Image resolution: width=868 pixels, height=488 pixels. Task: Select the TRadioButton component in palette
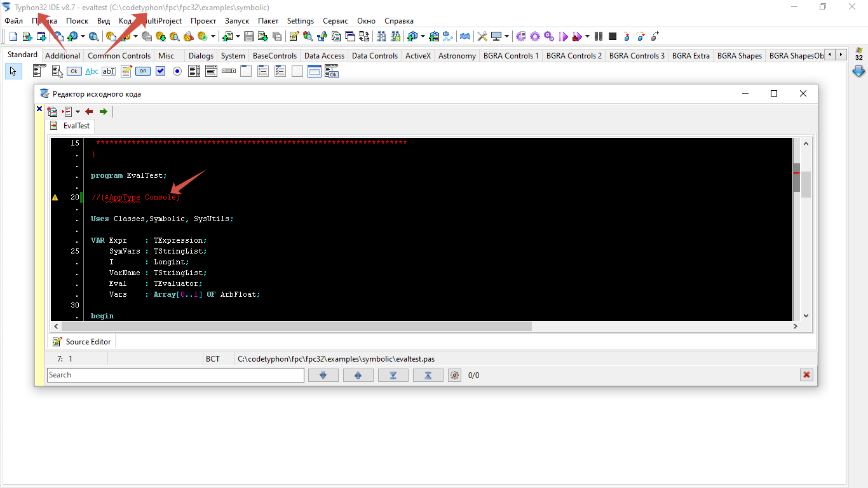pyautogui.click(x=177, y=71)
